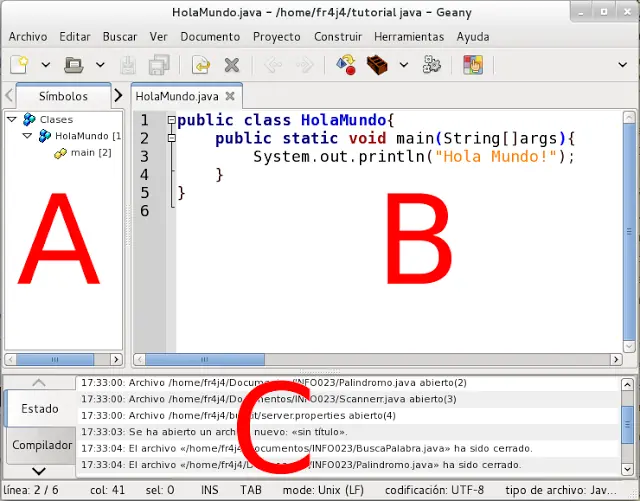Screen dimensions: 640x501
Task: Collapse the Clases tree node
Action: tap(12, 120)
